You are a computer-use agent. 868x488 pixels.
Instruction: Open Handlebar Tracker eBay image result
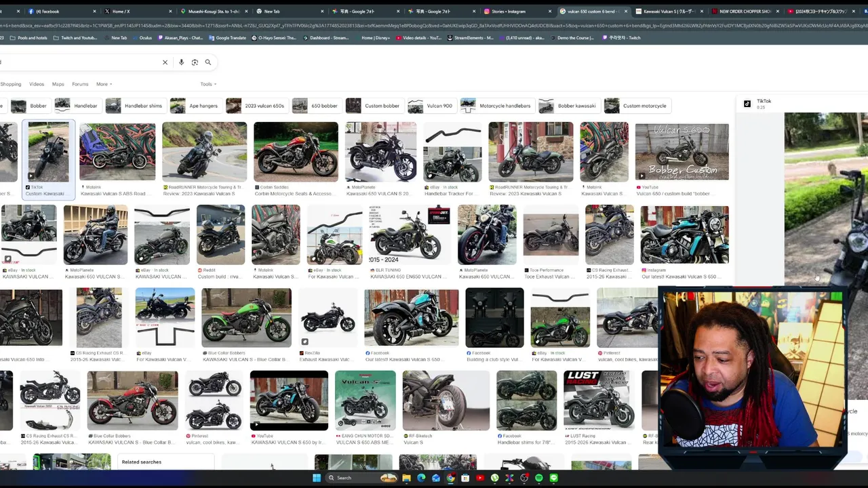(452, 152)
